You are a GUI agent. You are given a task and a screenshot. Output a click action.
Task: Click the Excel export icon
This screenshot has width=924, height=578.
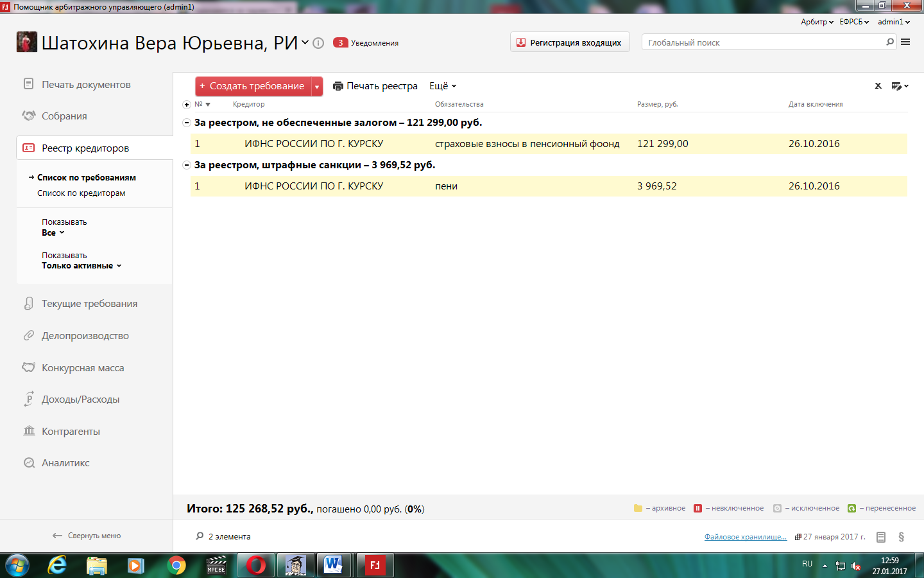[878, 86]
